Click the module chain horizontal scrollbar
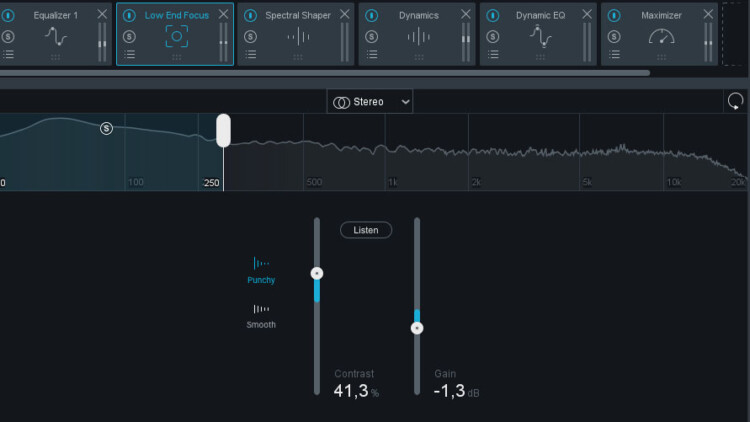The width and height of the screenshot is (750, 422). click(325, 73)
